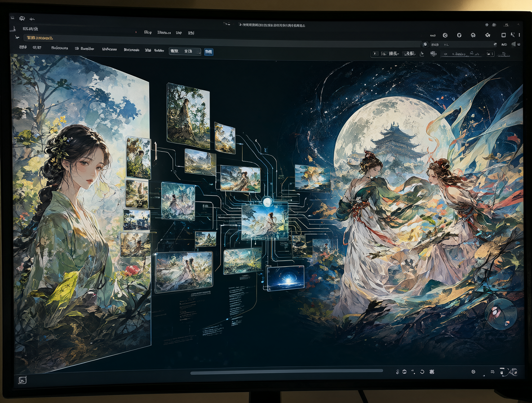Screen dimensions: 532x403
Task: Open thumbnail of man standing in forest
Action: coord(188,116)
